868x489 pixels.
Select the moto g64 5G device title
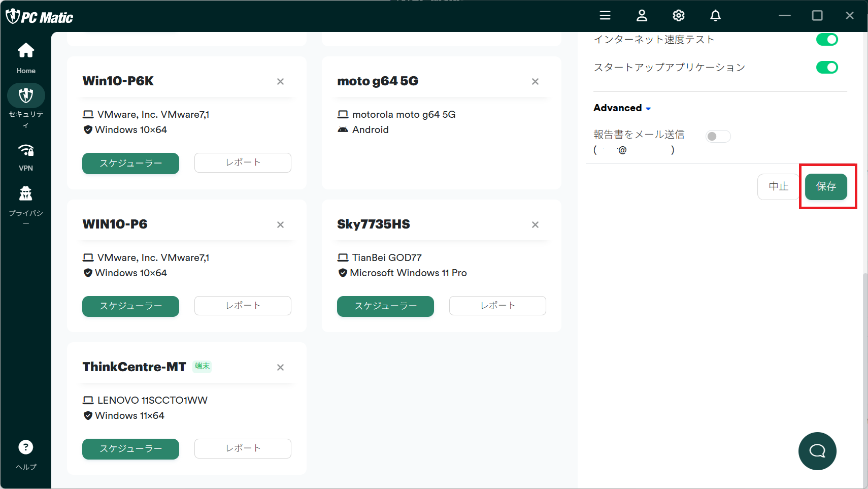click(x=378, y=81)
